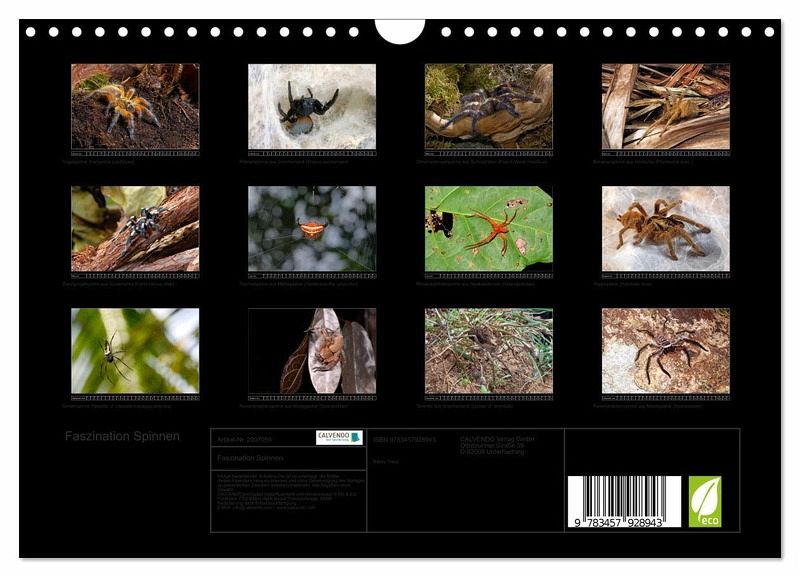The height and width of the screenshot is (577, 800).
Task: Click the 'Faszination Spinnen' title at left
Action: pos(122,436)
